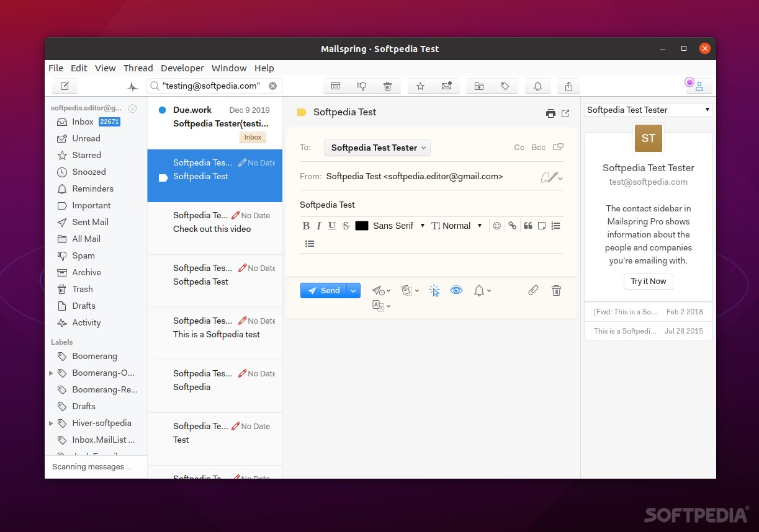This screenshot has width=759, height=532.
Task: Apply a label using the tag icon
Action: 505,86
